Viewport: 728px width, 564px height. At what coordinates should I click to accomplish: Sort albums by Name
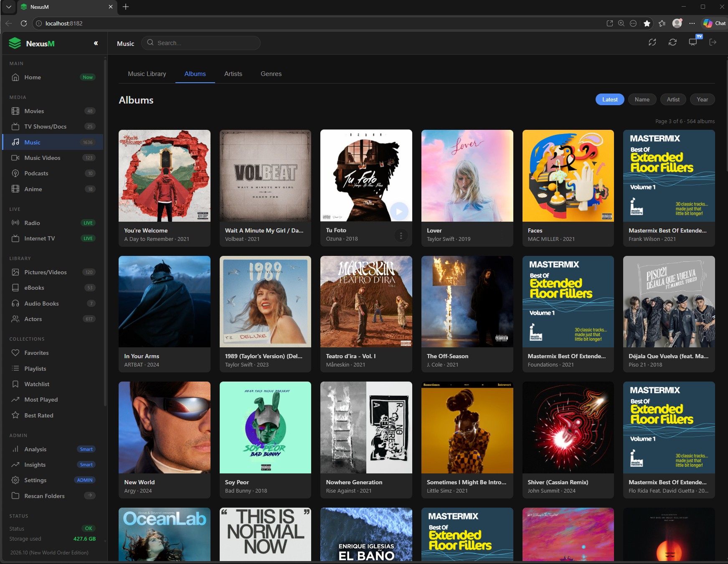tap(642, 99)
